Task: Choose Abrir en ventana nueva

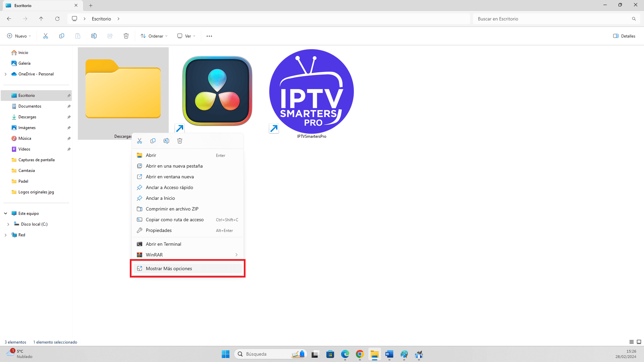Action: (x=187, y=177)
